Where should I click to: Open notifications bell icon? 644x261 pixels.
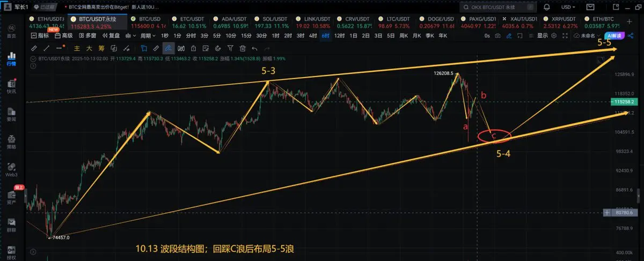pyautogui.click(x=547, y=7)
